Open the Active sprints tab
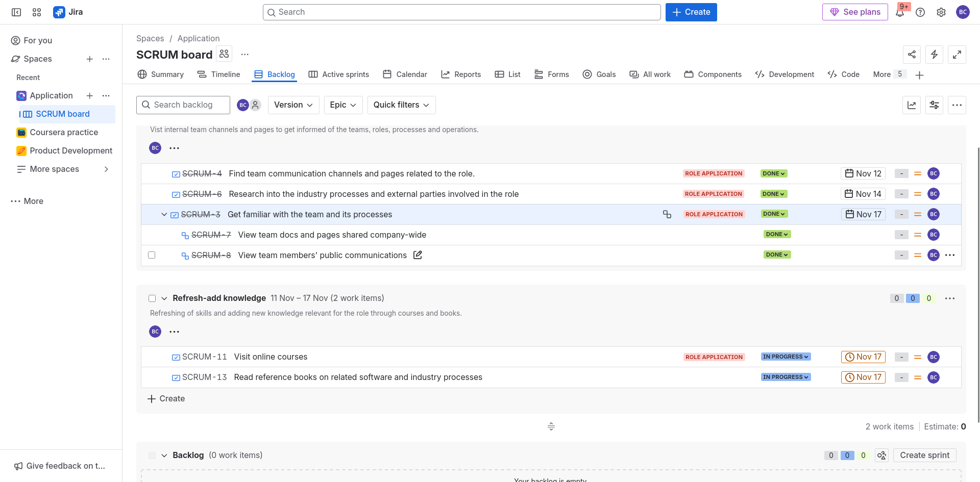 [338, 74]
